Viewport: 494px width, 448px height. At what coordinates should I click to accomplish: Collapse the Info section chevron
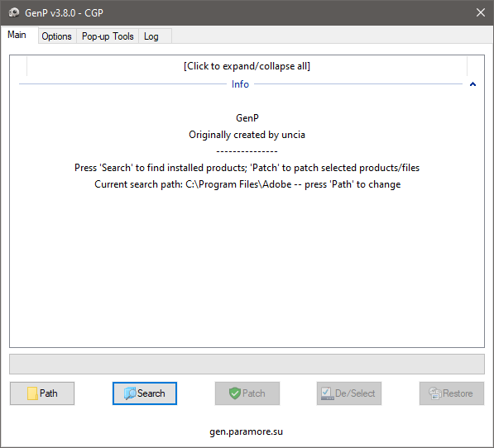472,84
